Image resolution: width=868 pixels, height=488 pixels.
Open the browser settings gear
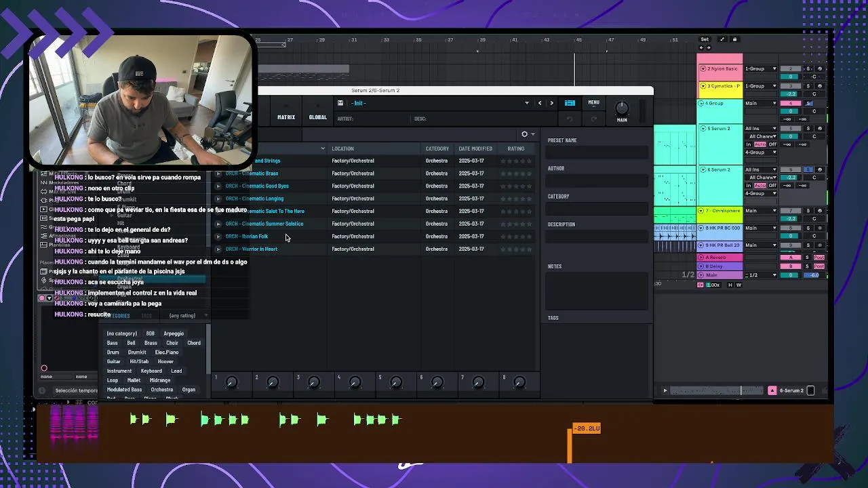tap(524, 134)
